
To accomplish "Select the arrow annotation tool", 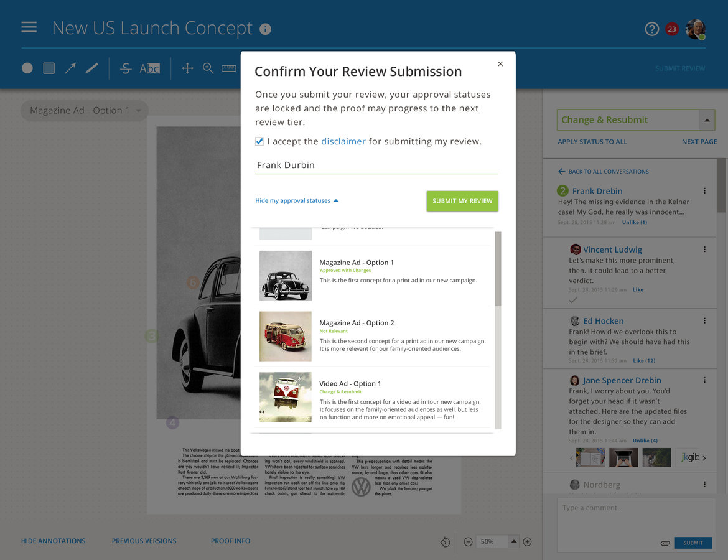I will (x=70, y=68).
